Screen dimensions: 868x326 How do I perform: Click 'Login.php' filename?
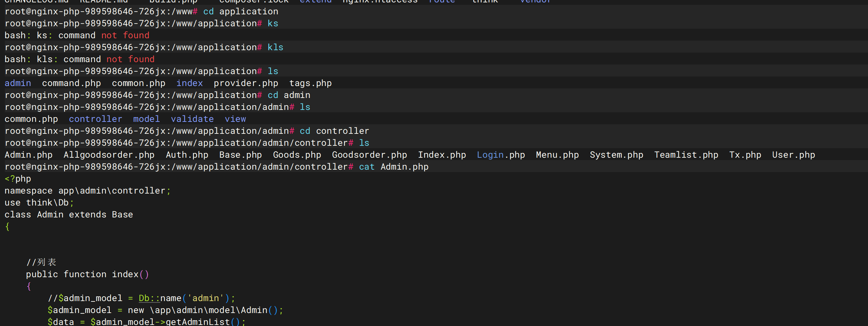[501, 155]
